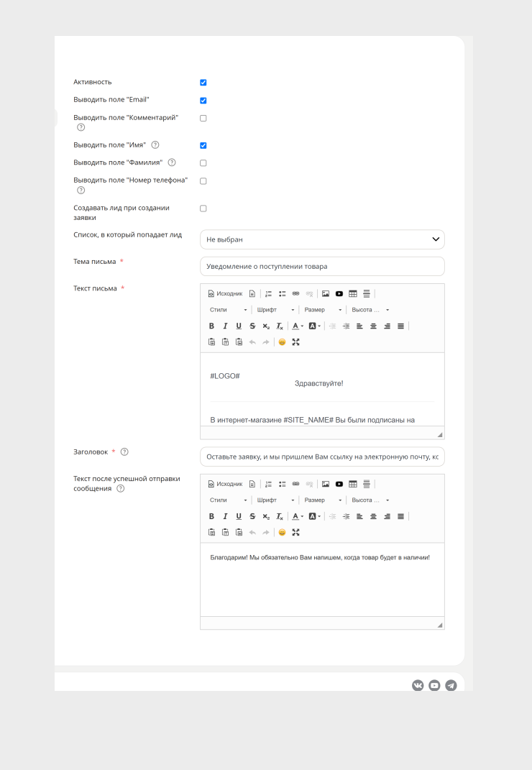
Task: Align text right in Текст письма editor
Action: click(x=387, y=326)
